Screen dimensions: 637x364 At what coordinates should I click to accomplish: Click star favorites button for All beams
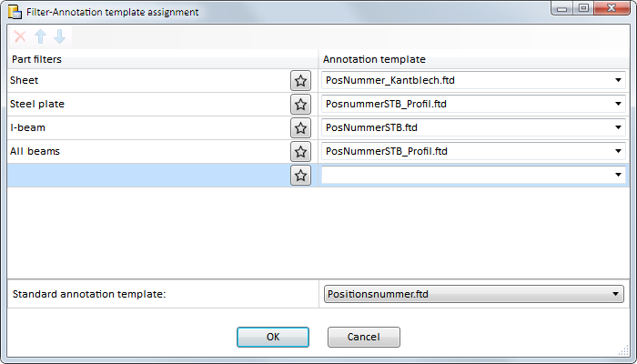click(x=300, y=151)
